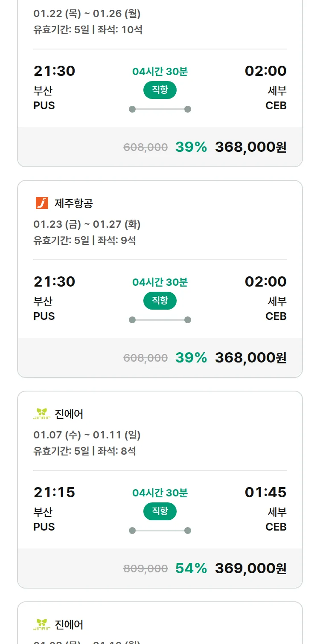Click the struck-through 809,000 original price

(145, 569)
